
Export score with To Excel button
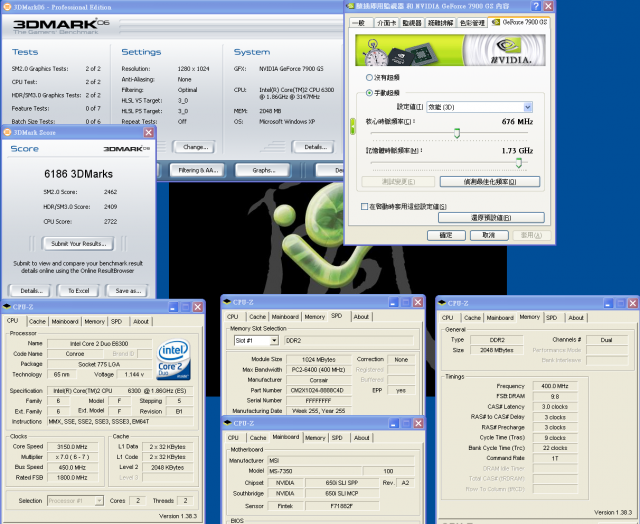(x=78, y=291)
